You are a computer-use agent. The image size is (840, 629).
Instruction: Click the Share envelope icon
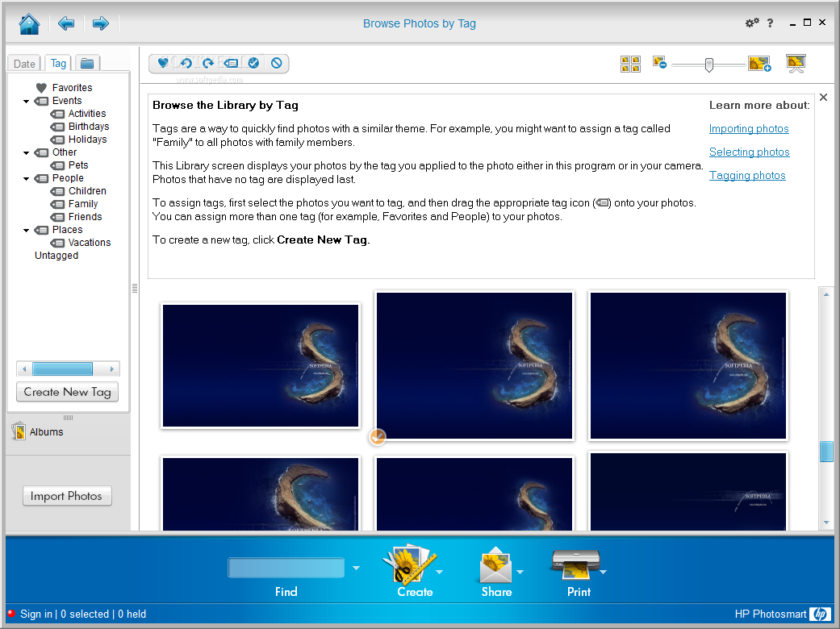tap(495, 565)
